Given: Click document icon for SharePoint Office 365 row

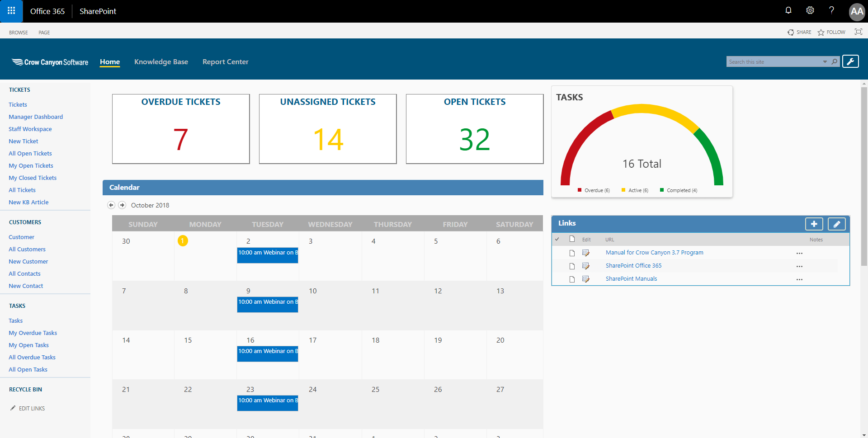Looking at the screenshot, I should coord(572,266).
